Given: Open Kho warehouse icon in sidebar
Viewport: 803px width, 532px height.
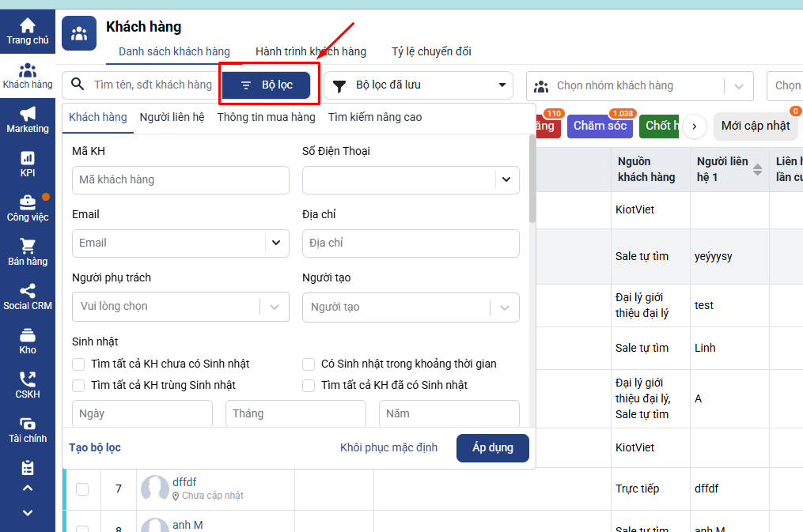Looking at the screenshot, I should [x=28, y=336].
